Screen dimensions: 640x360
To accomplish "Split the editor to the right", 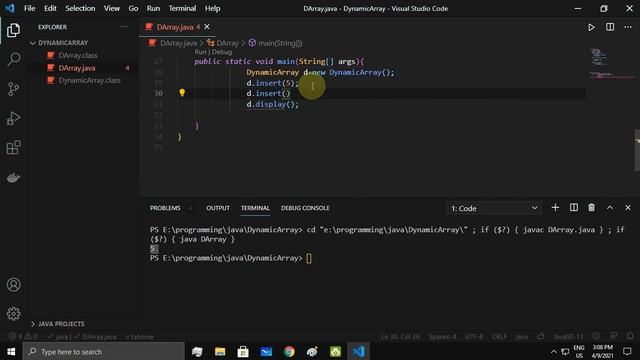I will coord(610,27).
